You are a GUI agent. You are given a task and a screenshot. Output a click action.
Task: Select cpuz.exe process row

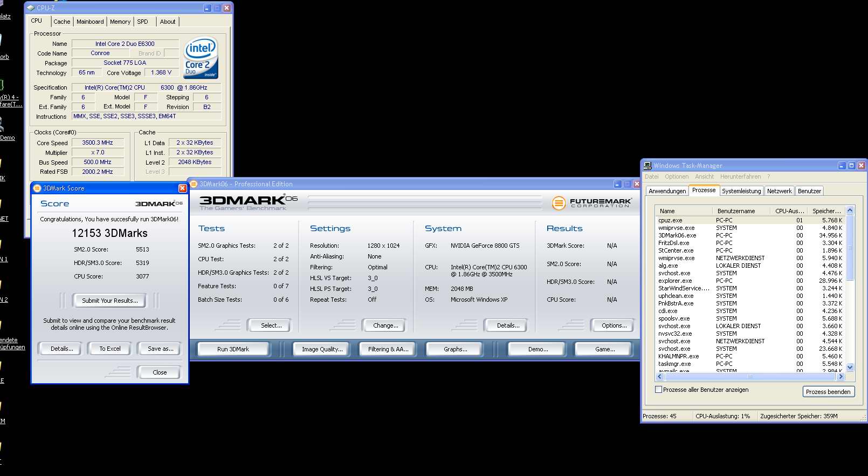click(x=750, y=220)
